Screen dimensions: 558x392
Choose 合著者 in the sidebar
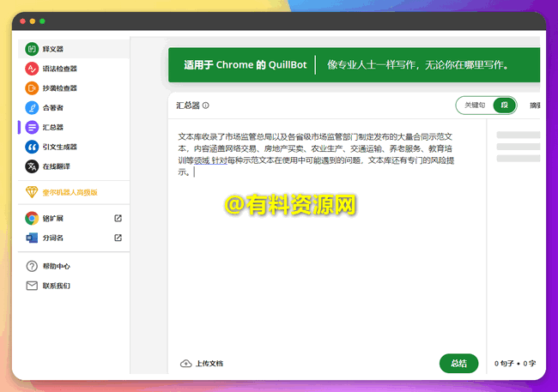[x=74, y=107]
